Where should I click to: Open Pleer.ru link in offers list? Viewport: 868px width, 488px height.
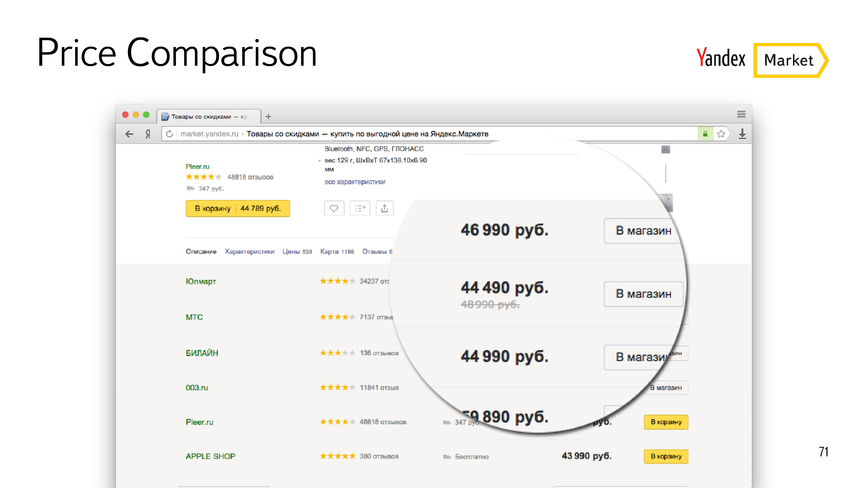(x=199, y=422)
